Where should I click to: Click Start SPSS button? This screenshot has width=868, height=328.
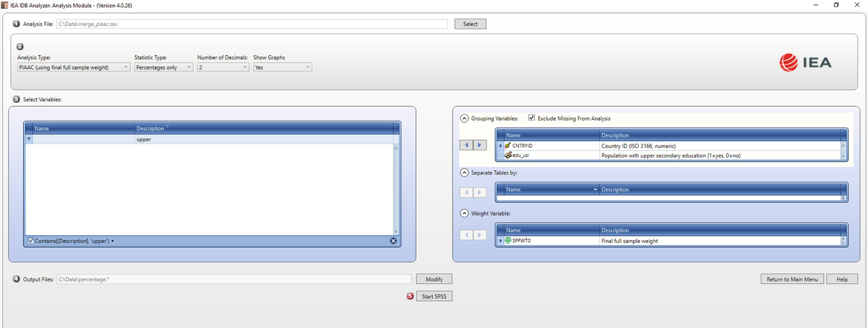(434, 296)
